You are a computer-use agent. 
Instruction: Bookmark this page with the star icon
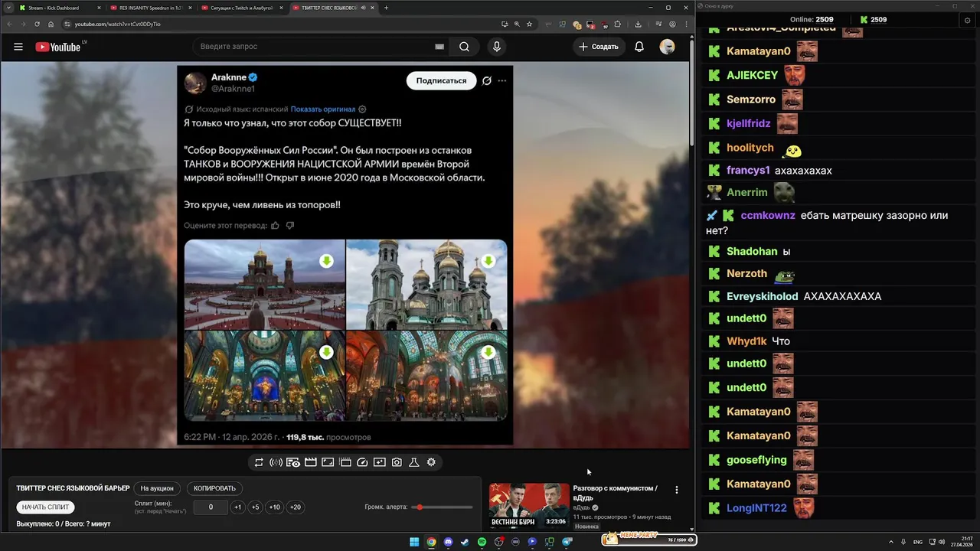click(x=530, y=24)
